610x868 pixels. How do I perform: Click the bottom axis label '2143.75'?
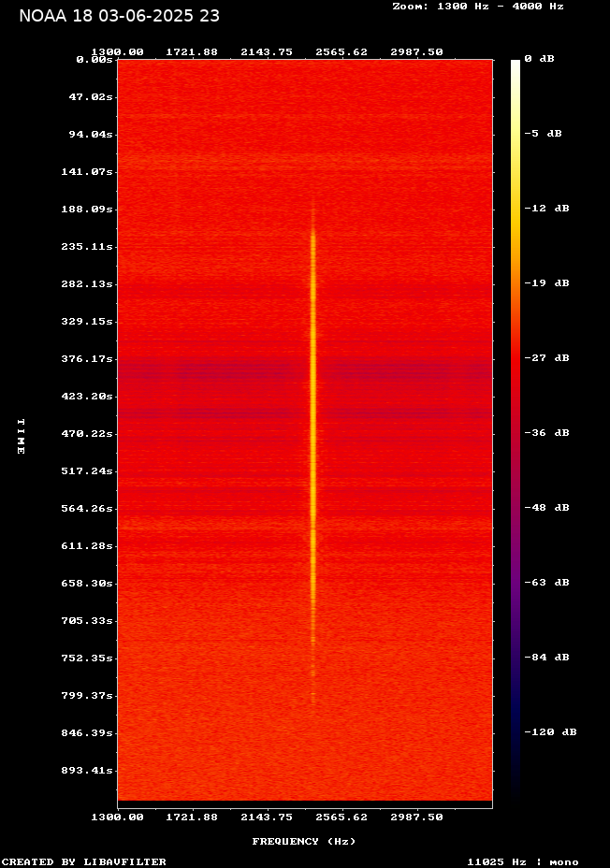tap(267, 817)
